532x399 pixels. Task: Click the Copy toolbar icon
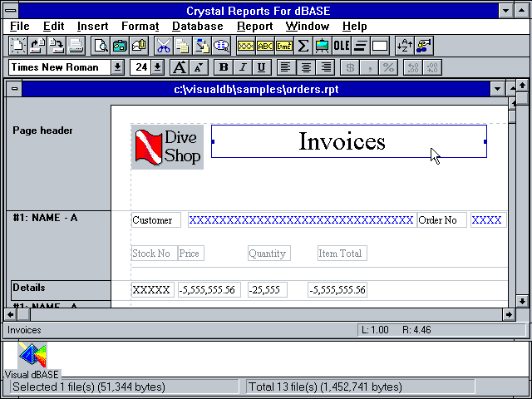183,46
